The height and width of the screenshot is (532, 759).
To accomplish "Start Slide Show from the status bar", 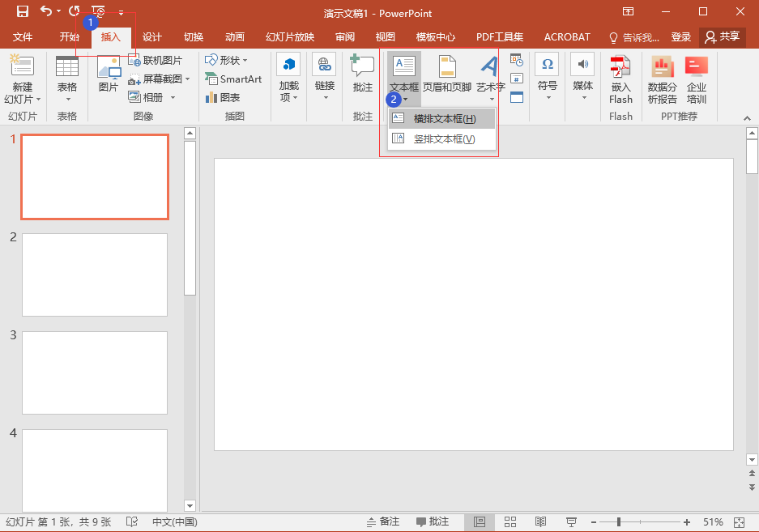I will (x=571, y=521).
